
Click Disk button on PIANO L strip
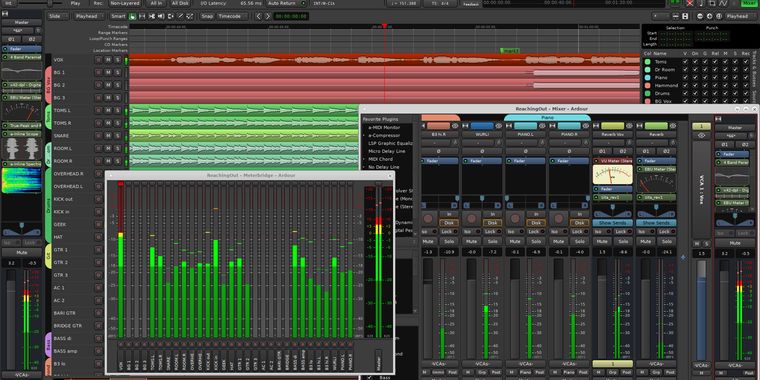[536, 222]
